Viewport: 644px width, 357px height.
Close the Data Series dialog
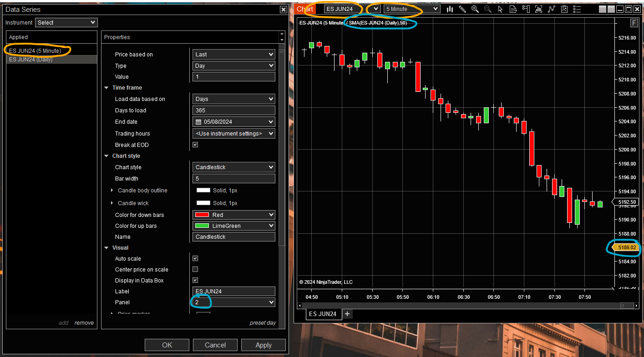point(283,10)
